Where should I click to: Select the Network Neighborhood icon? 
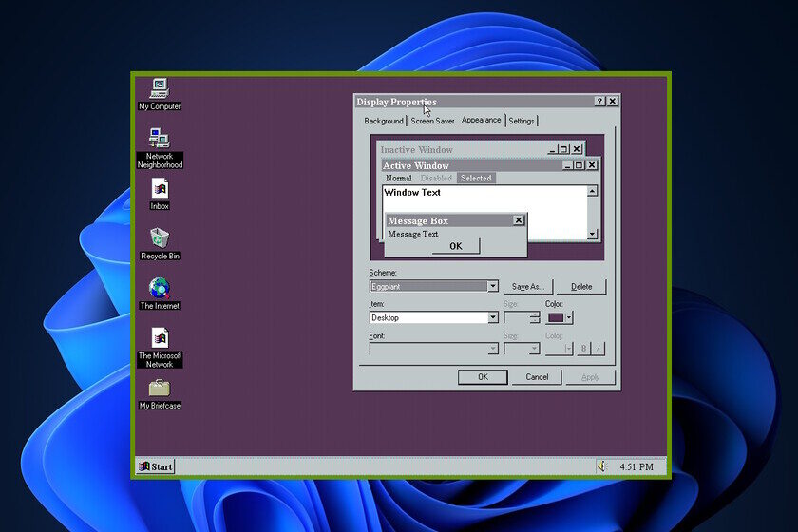(x=160, y=148)
